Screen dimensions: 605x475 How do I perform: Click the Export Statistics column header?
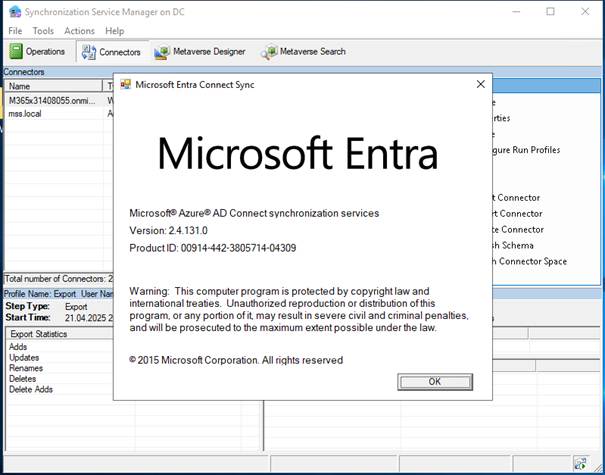[x=59, y=334]
